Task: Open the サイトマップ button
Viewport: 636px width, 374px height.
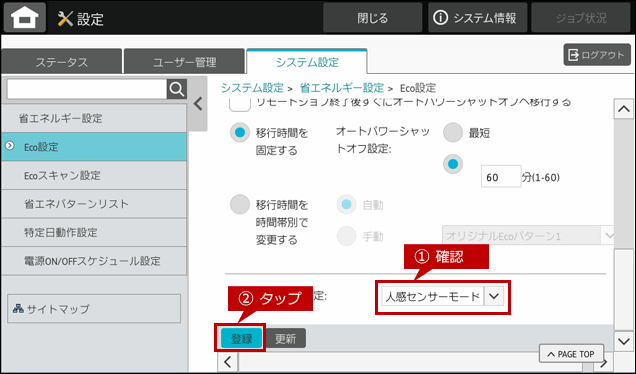Action: click(x=94, y=309)
